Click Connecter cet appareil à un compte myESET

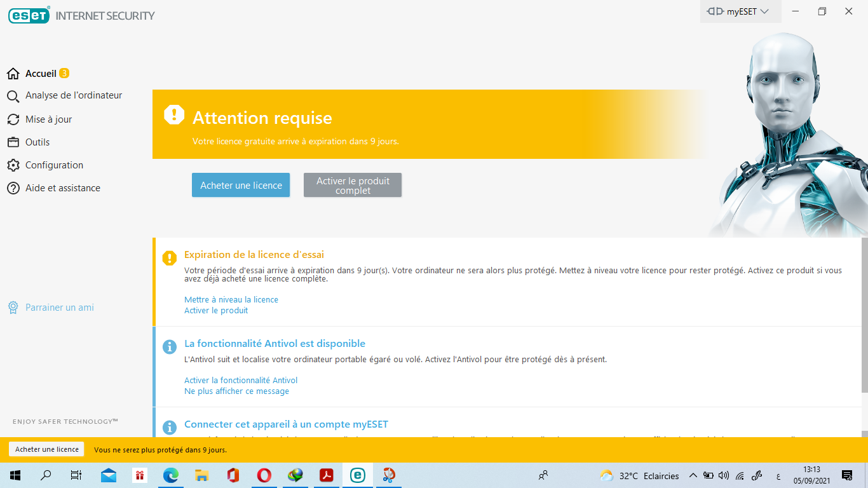(286, 424)
